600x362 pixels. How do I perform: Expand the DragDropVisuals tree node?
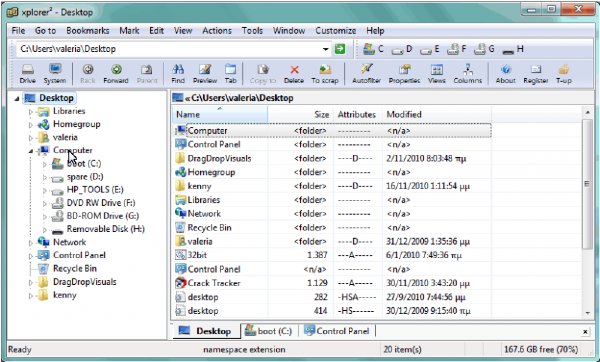31,282
